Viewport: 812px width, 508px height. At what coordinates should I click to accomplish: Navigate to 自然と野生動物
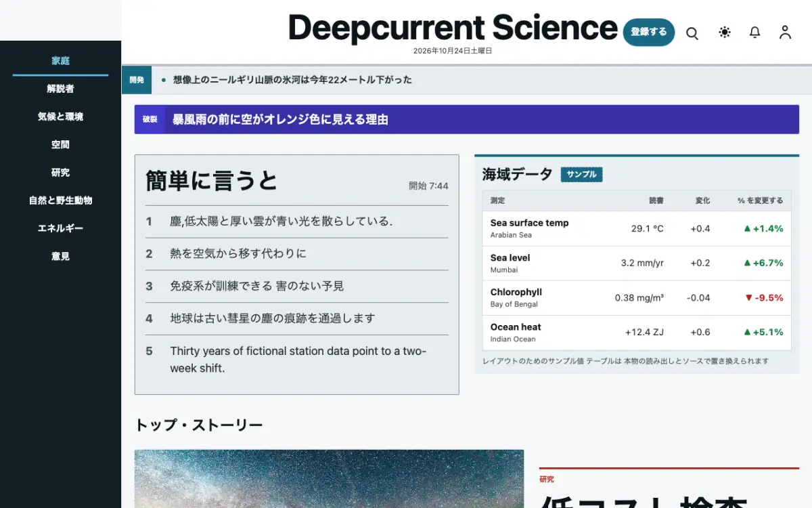coord(60,200)
